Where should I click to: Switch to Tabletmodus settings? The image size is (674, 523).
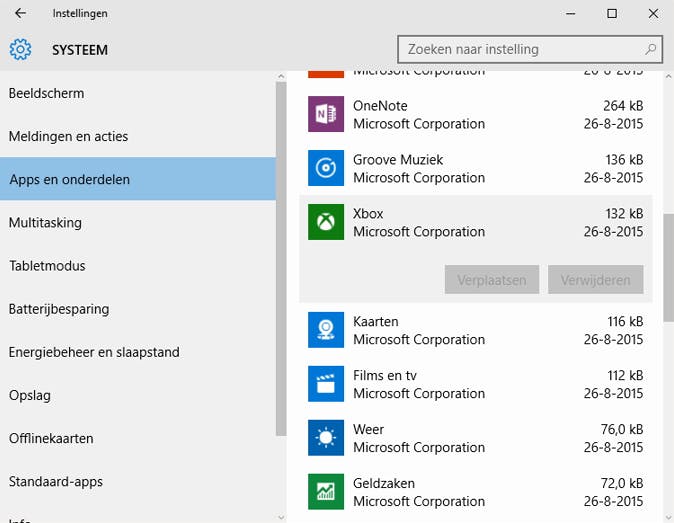click(47, 266)
